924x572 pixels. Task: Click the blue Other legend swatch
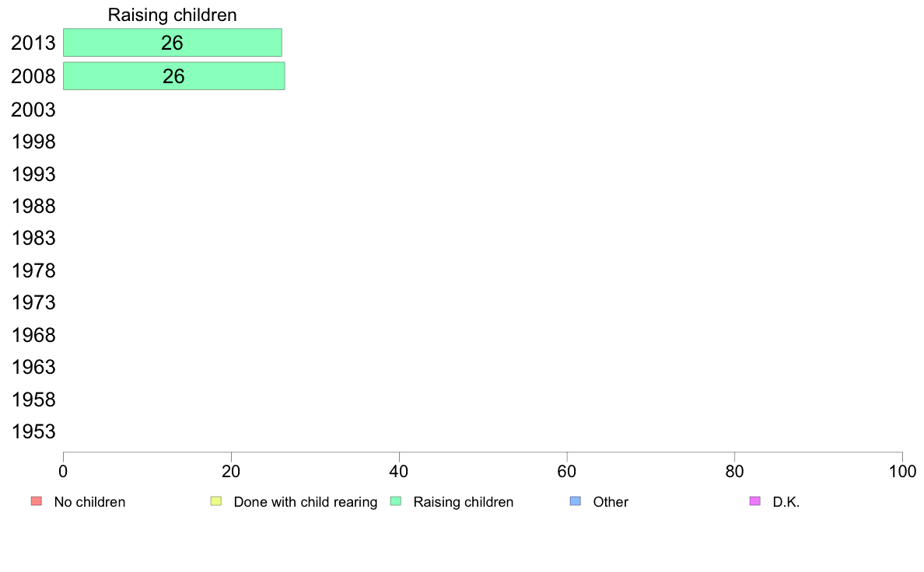[576, 501]
